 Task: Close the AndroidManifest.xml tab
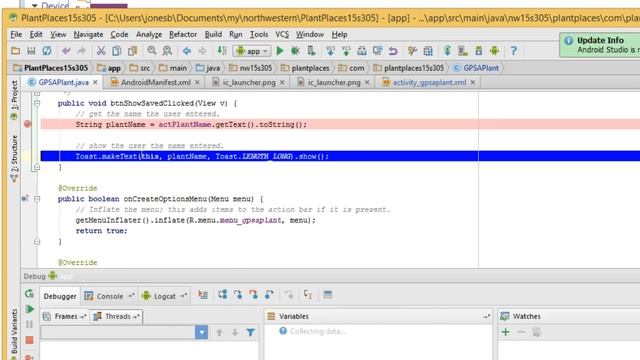[197, 82]
